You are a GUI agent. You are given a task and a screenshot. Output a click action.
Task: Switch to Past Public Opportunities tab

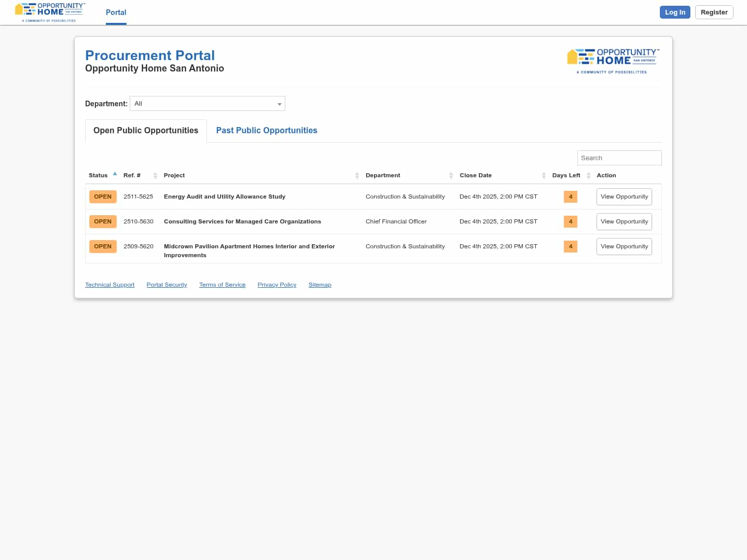point(267,131)
